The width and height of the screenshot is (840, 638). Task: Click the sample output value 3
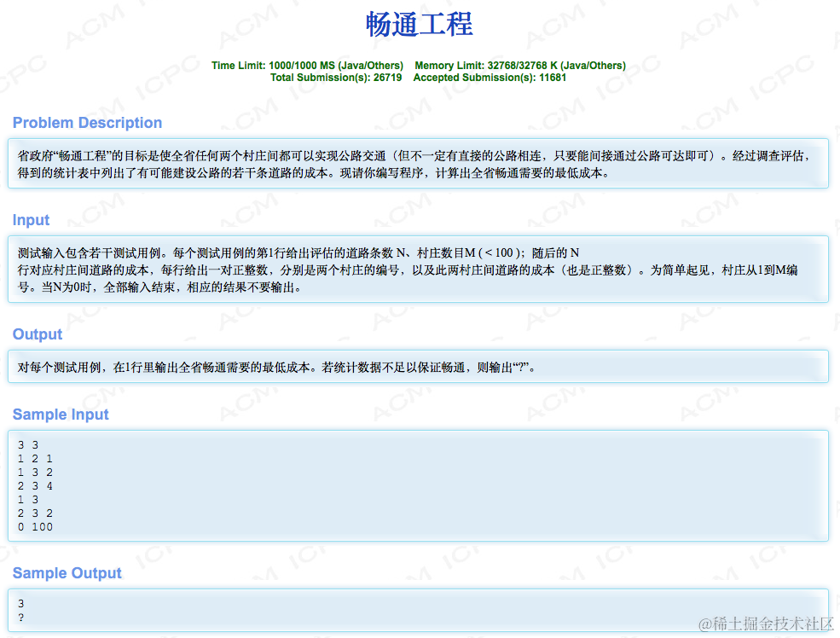[20, 604]
